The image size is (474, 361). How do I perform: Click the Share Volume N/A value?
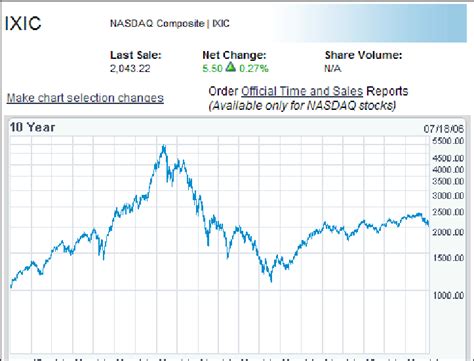[333, 68]
